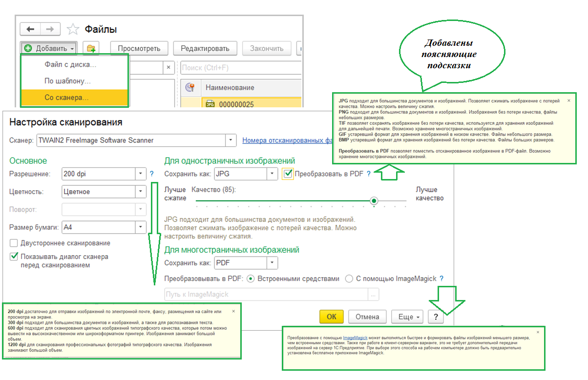This screenshot has height=380, width=588.
Task: Expand Сохранить как PDF dropdown
Action: pos(273,263)
